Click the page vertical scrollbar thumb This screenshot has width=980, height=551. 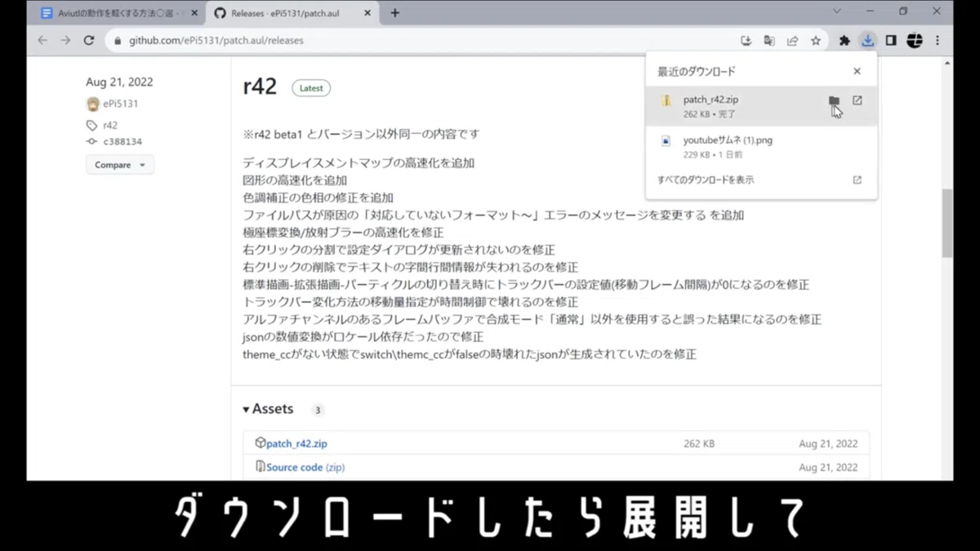click(x=947, y=223)
